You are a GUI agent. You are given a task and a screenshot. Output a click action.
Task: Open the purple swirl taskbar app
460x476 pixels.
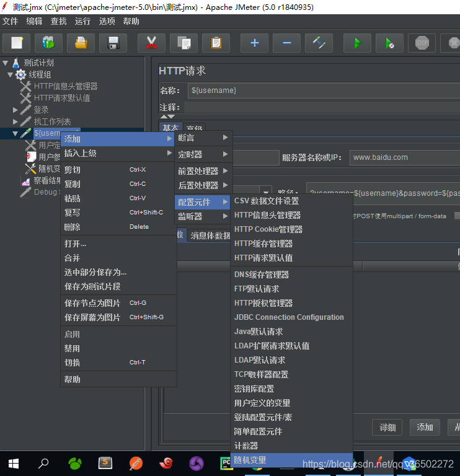pos(197,464)
